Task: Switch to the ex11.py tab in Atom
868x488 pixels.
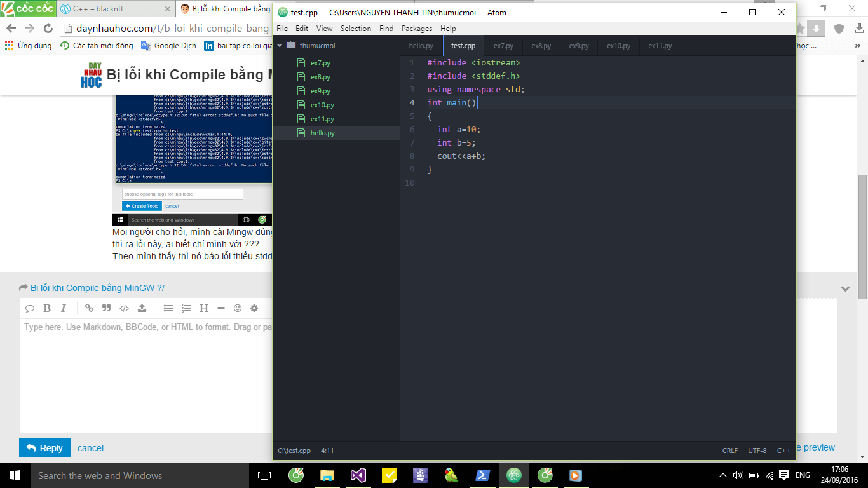Action: [x=660, y=46]
